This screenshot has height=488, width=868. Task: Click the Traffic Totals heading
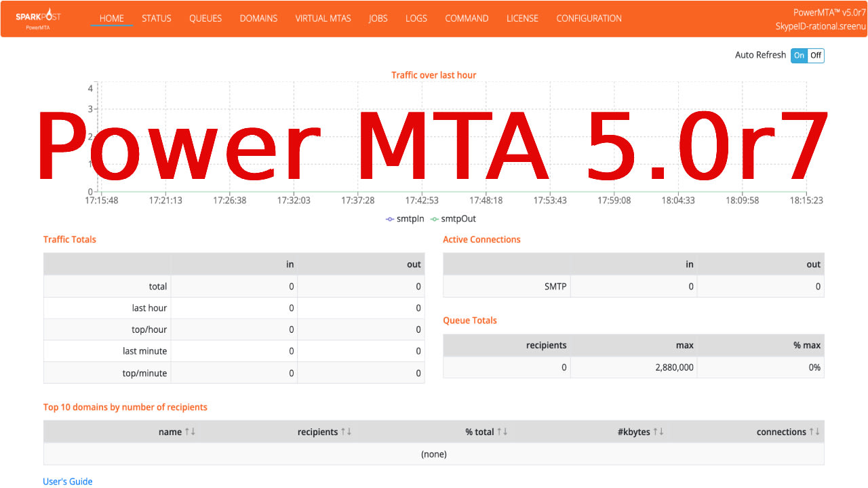tap(70, 239)
